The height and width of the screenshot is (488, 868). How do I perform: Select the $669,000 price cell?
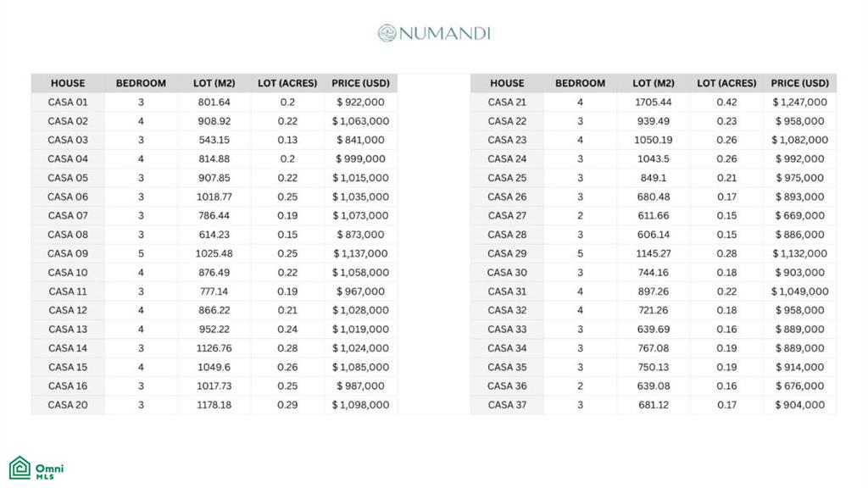(x=799, y=215)
